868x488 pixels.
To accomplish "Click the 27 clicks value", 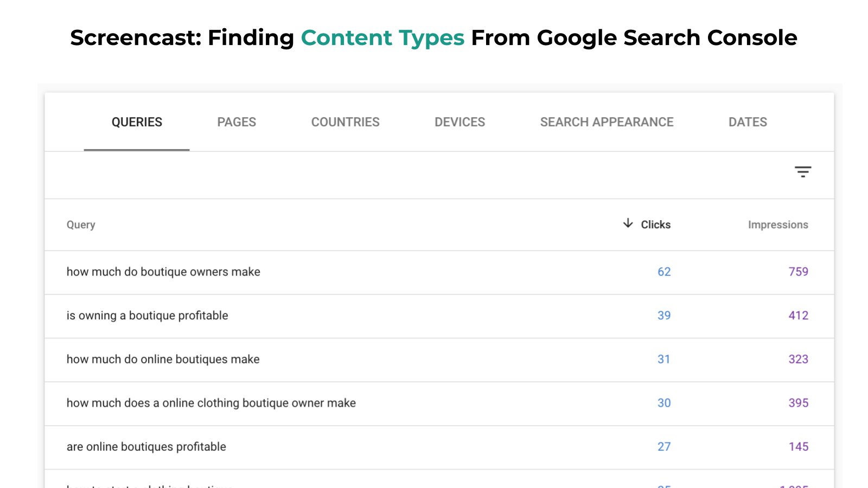I will (x=664, y=447).
